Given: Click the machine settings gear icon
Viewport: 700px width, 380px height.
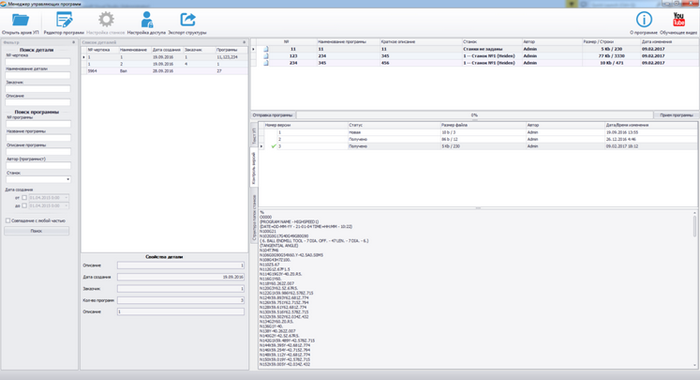Looking at the screenshot, I should (106, 20).
